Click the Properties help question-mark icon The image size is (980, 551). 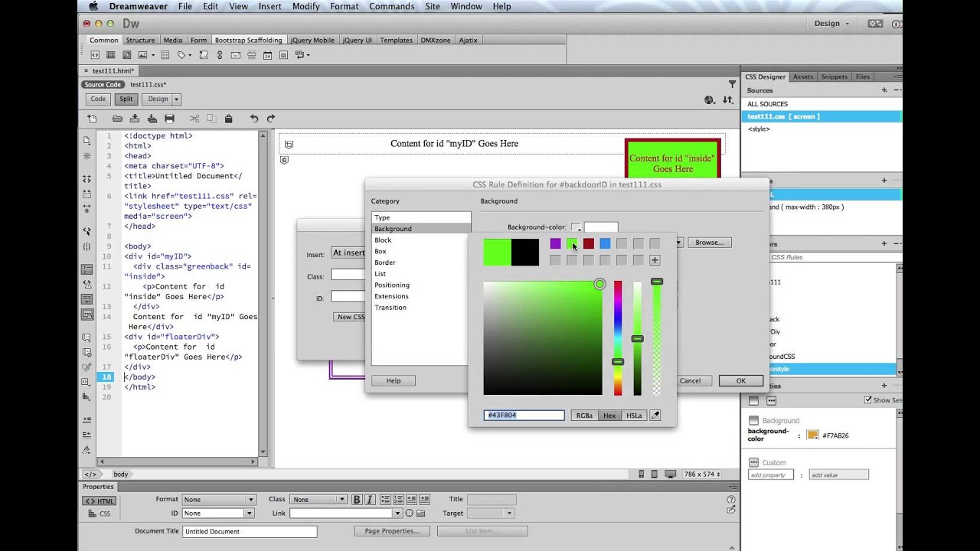click(x=731, y=500)
